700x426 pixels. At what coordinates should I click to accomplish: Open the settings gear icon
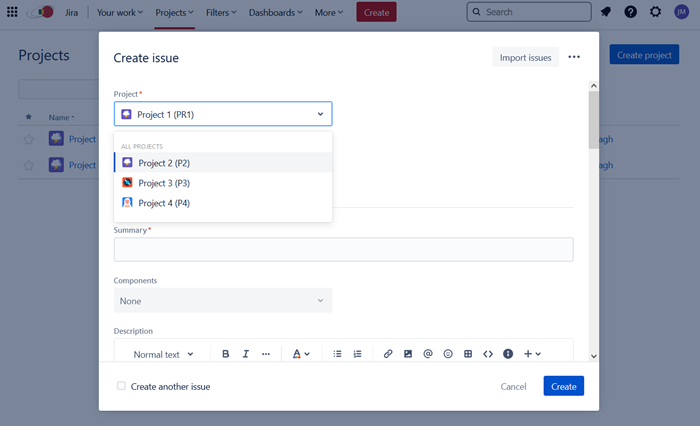[655, 12]
